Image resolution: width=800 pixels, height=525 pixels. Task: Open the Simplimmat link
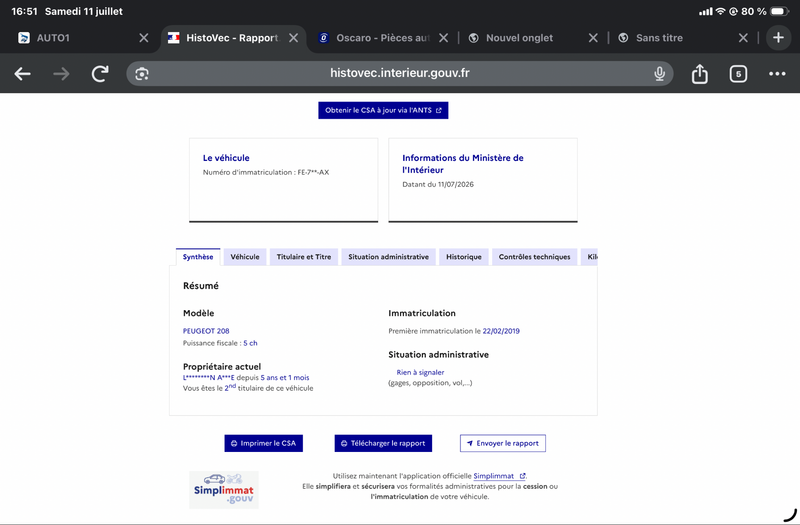coord(499,476)
